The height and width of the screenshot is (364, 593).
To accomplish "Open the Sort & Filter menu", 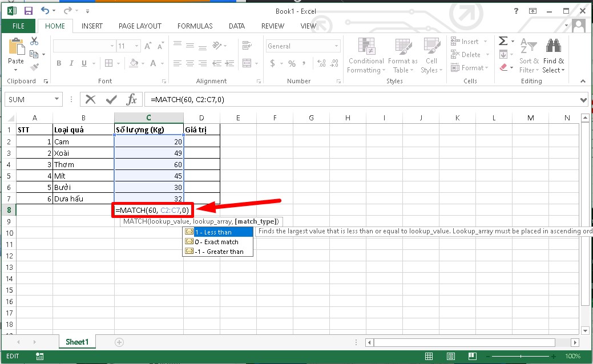I will (x=529, y=55).
